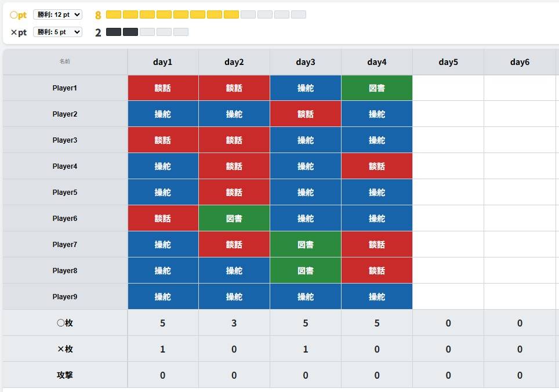
Task: Click the day2 ○枚 count showing 3
Action: [234, 323]
